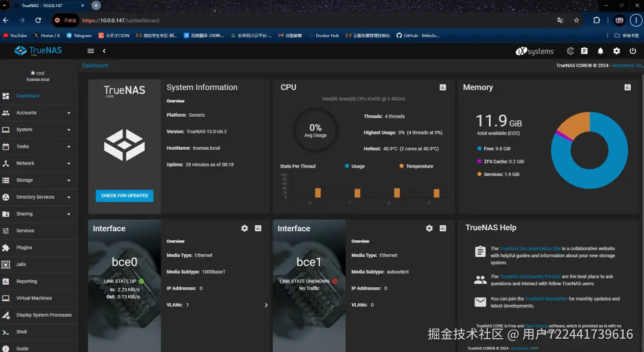Expand the Sharing menu arrow
Screen dimensions: 644x352
(69, 214)
